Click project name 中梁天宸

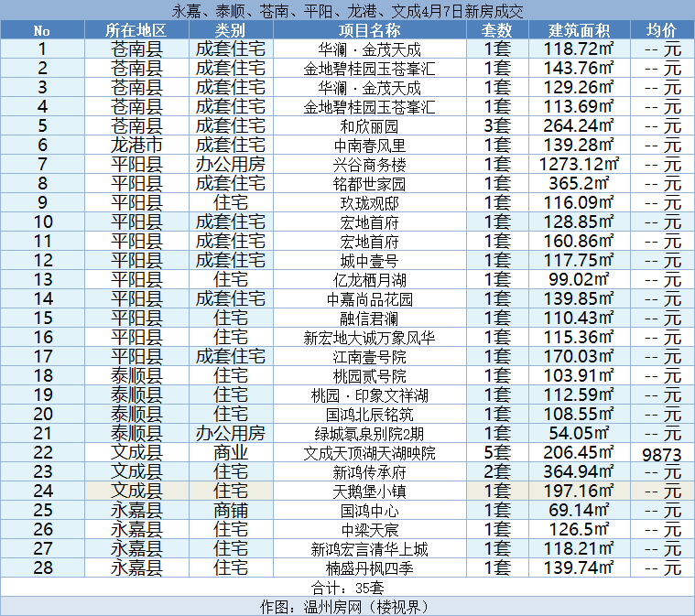369,530
